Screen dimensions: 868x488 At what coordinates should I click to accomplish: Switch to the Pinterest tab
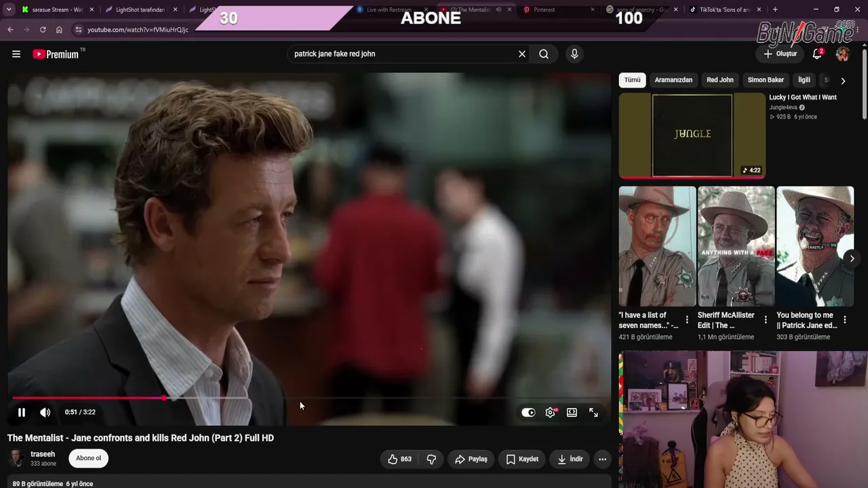(x=560, y=9)
